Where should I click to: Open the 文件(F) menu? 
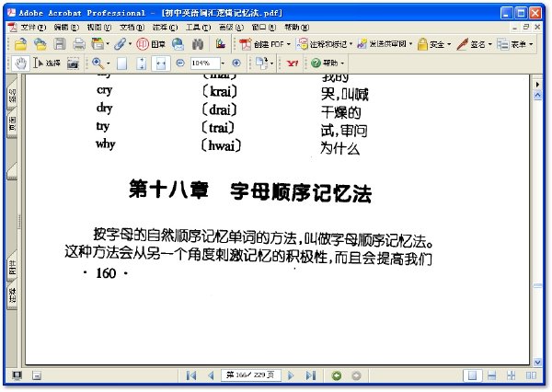tap(33, 27)
